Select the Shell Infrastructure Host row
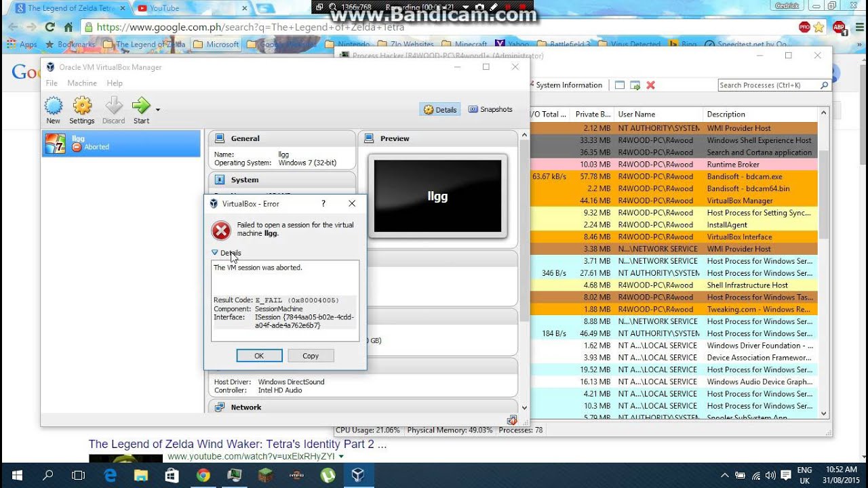 tap(673, 285)
